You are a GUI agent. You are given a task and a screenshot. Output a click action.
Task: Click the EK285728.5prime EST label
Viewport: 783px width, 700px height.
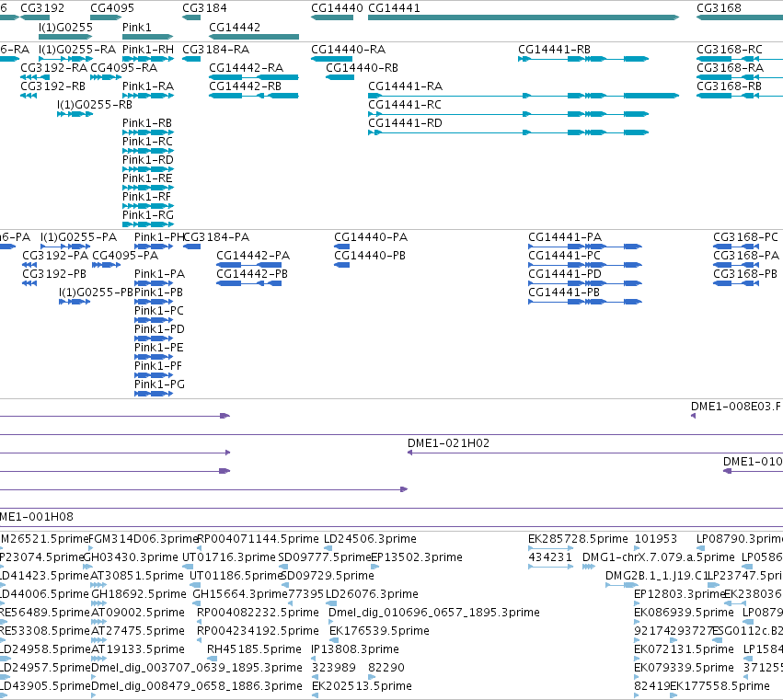578,539
